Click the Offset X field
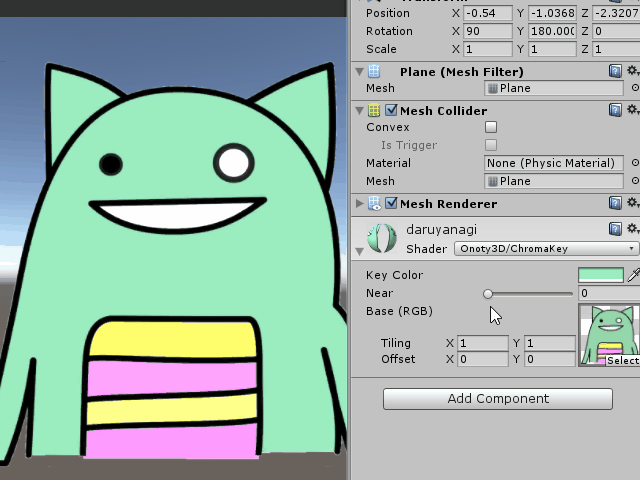640x480 pixels. click(483, 359)
